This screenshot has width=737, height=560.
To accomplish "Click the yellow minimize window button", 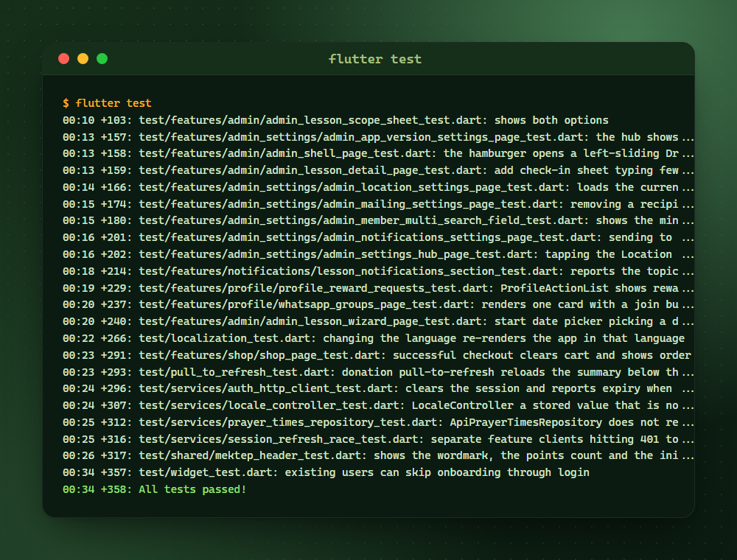I will click(x=83, y=59).
